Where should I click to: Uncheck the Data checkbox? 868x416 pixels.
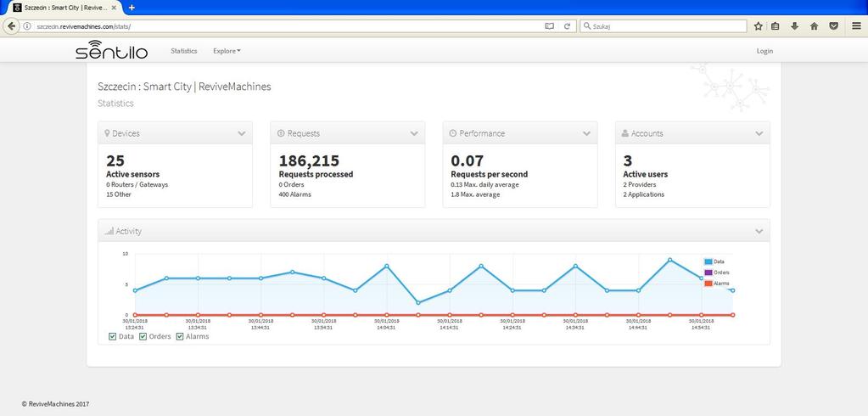coord(113,336)
